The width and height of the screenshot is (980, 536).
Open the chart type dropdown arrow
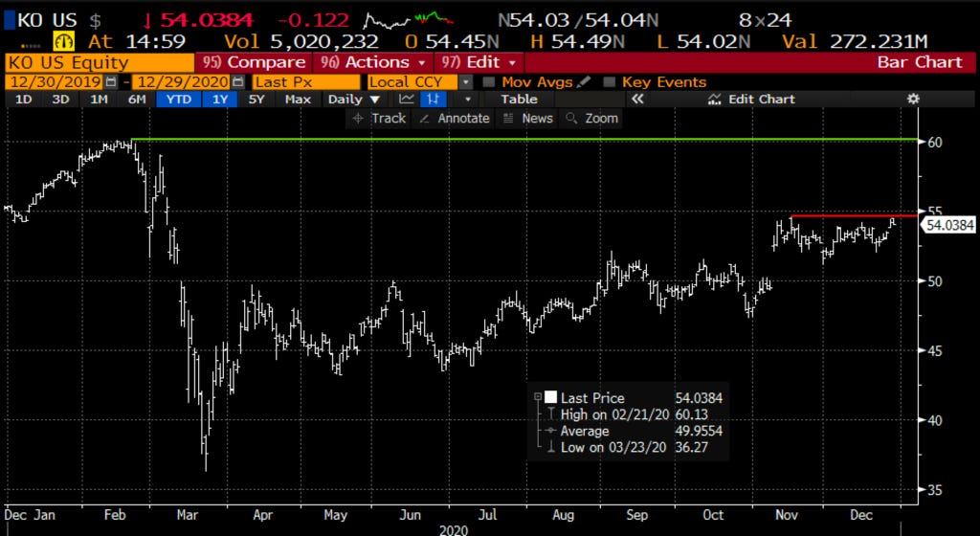(467, 99)
